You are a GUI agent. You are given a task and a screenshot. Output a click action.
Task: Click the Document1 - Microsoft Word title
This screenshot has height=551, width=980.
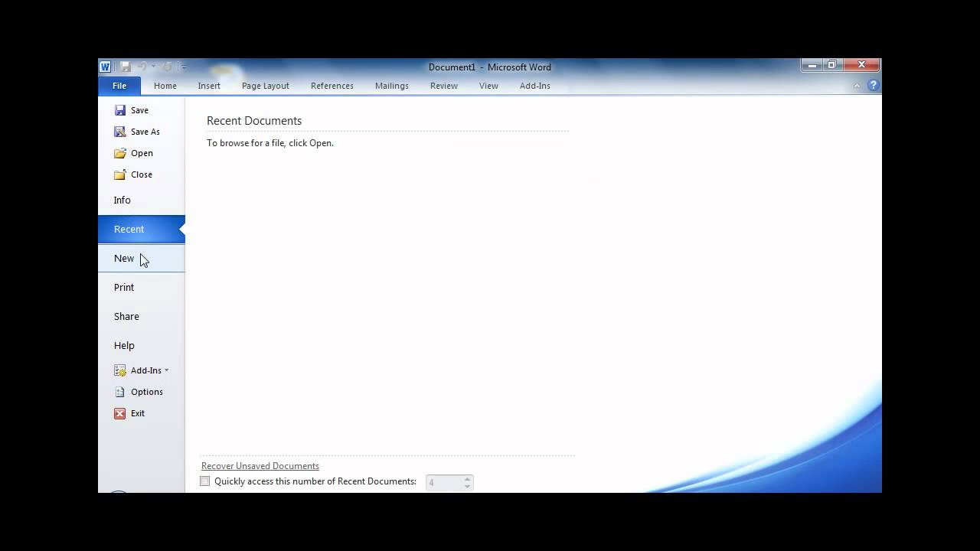[490, 67]
